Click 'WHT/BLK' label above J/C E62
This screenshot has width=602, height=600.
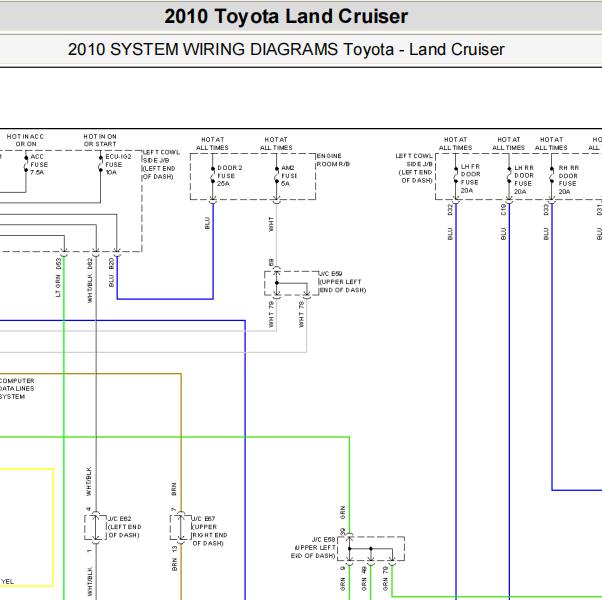[x=89, y=481]
